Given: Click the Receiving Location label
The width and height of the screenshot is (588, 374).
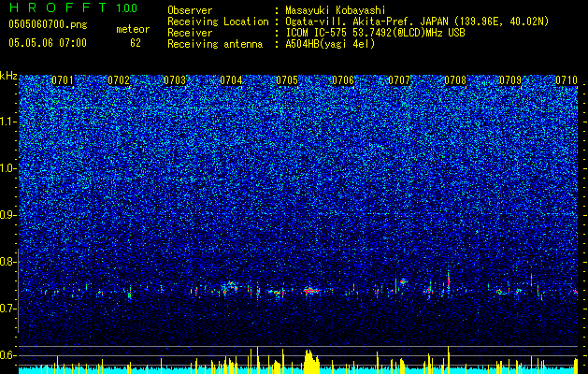Looking at the screenshot, I should [218, 22].
